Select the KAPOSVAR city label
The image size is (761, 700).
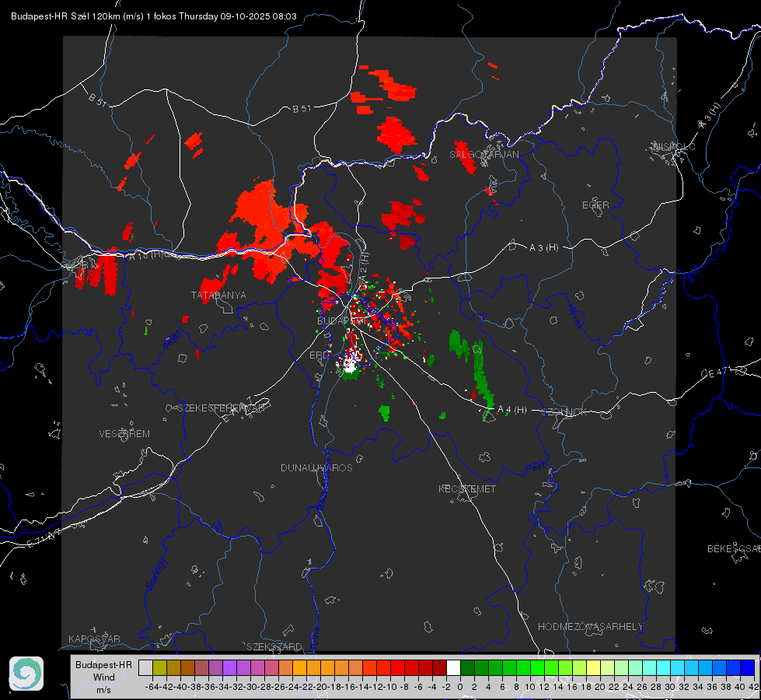pos(94,639)
